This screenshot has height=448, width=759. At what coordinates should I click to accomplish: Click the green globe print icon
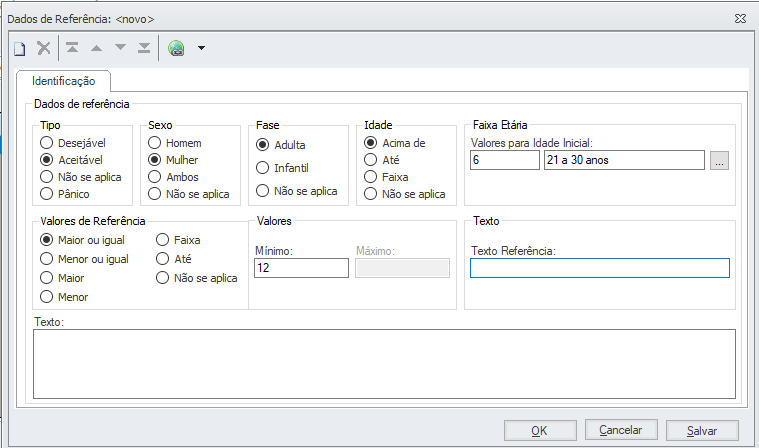pyautogui.click(x=176, y=48)
